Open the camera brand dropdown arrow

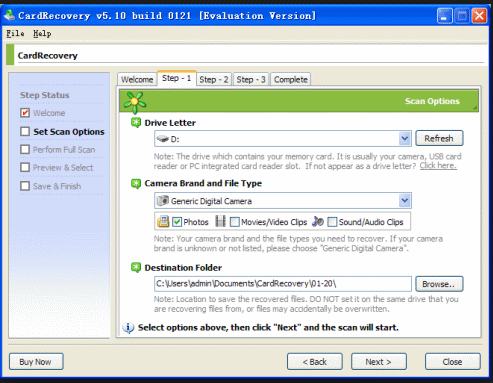click(x=404, y=201)
